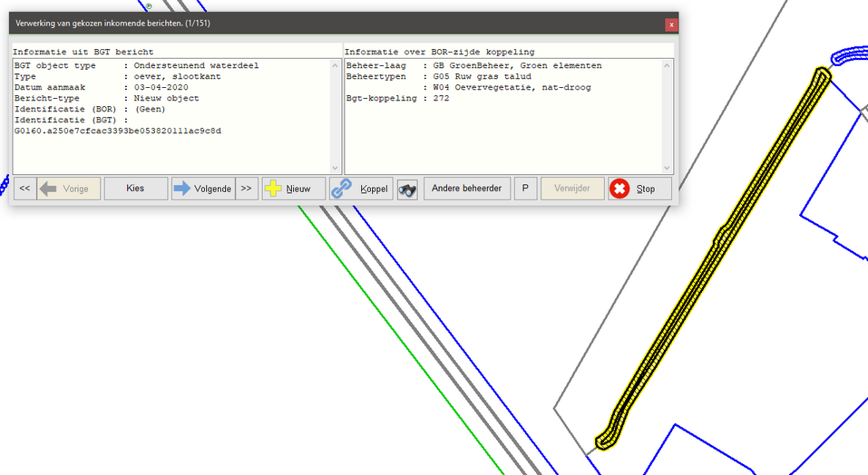Click the 'Informatie over BOR-zijde koppeling' heading
The width and height of the screenshot is (868, 475).
(440, 52)
